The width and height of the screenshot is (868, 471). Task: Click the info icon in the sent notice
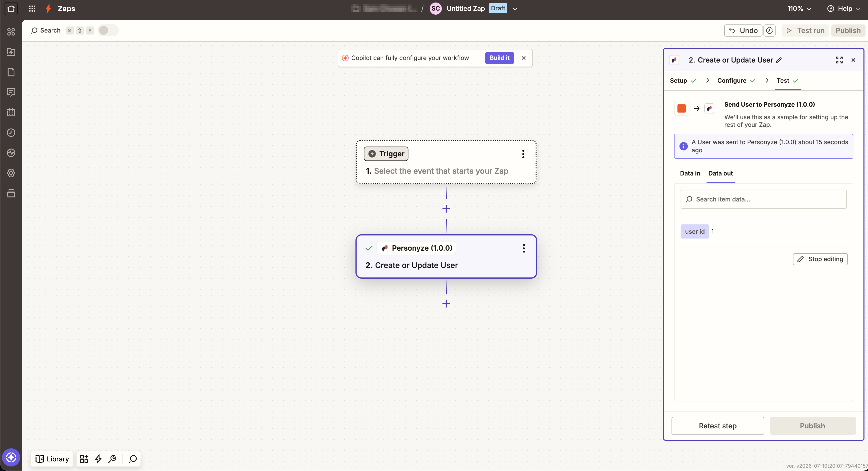point(683,146)
